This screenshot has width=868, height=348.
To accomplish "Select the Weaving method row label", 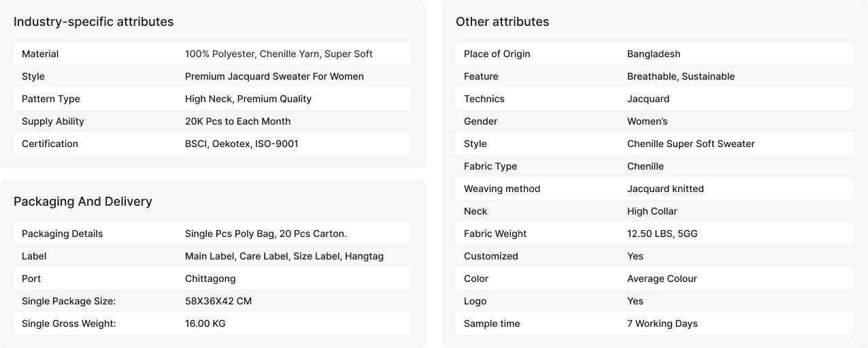I will 502,189.
